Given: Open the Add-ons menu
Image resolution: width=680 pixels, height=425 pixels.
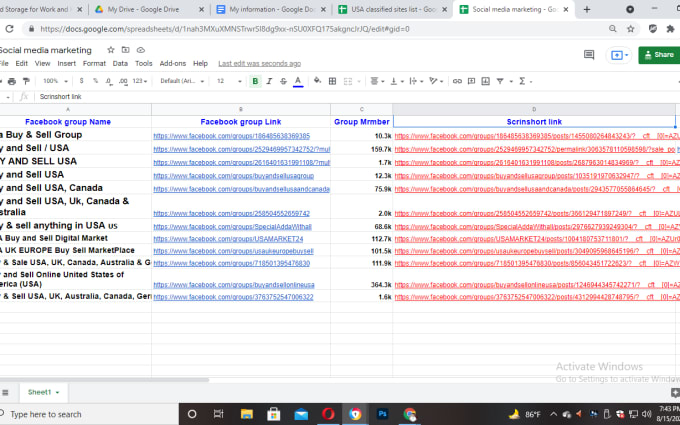Looking at the screenshot, I should point(173,63).
